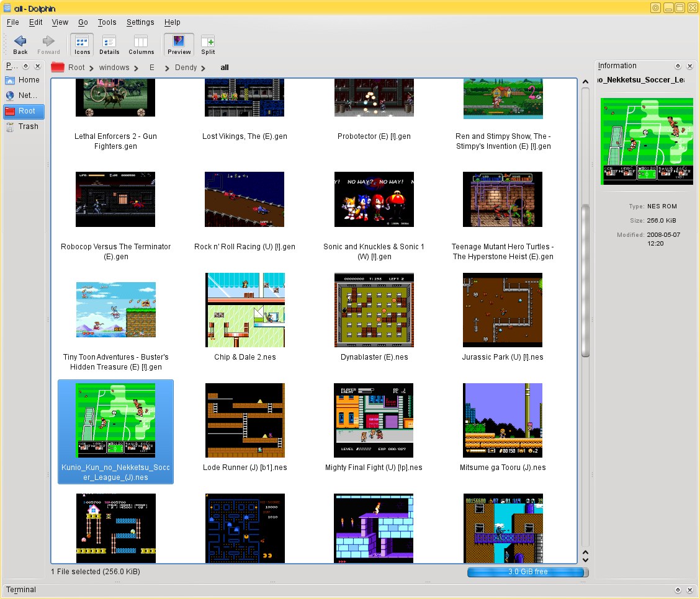Click the soccer preview image in Information panel
Viewport: 700px width, 599px height.
647,141
